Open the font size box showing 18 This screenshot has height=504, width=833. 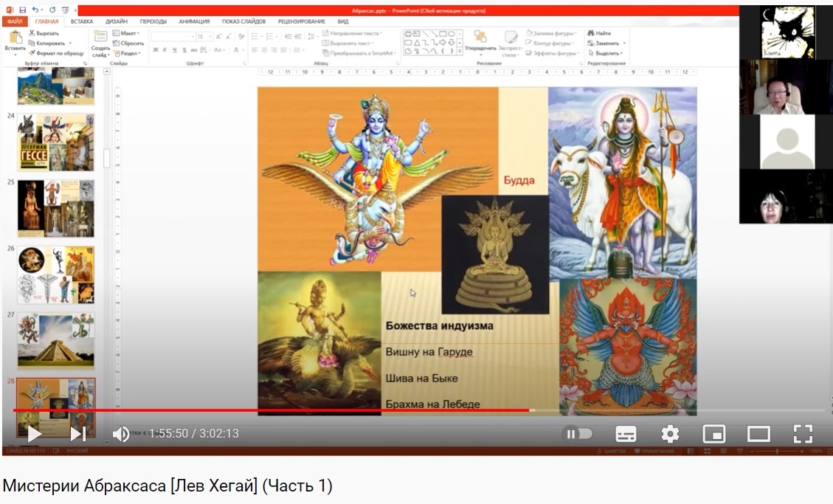coord(204,36)
